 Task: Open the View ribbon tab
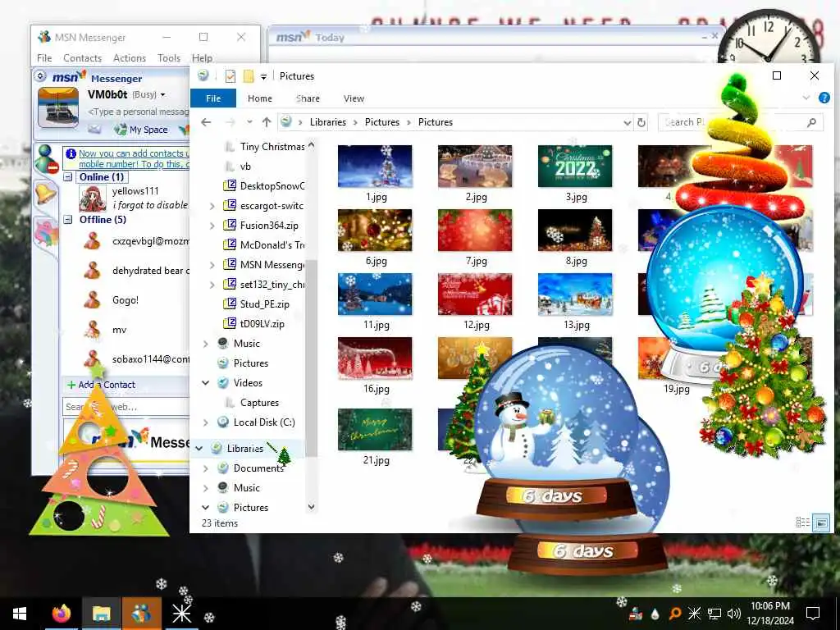tap(354, 98)
